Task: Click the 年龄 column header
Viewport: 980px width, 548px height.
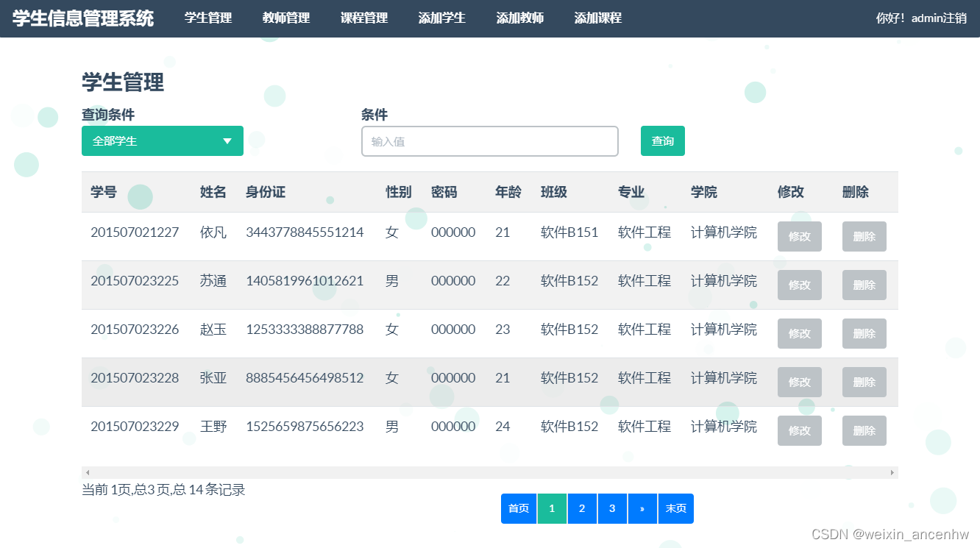Action: click(x=508, y=193)
